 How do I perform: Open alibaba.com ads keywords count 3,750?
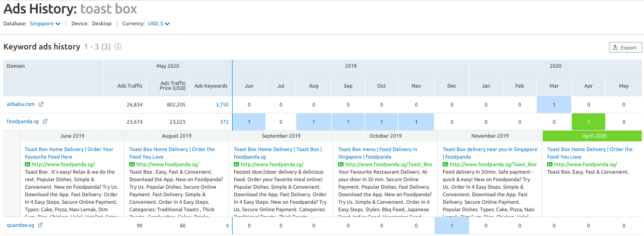tap(222, 105)
